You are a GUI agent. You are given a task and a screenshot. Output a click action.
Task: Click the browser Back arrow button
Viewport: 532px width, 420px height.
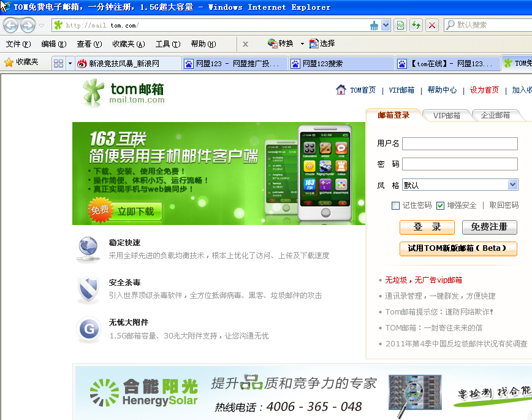pyautogui.click(x=11, y=26)
